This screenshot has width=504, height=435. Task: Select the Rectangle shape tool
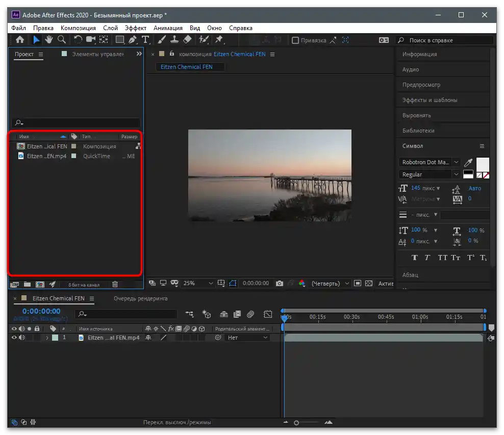point(120,40)
